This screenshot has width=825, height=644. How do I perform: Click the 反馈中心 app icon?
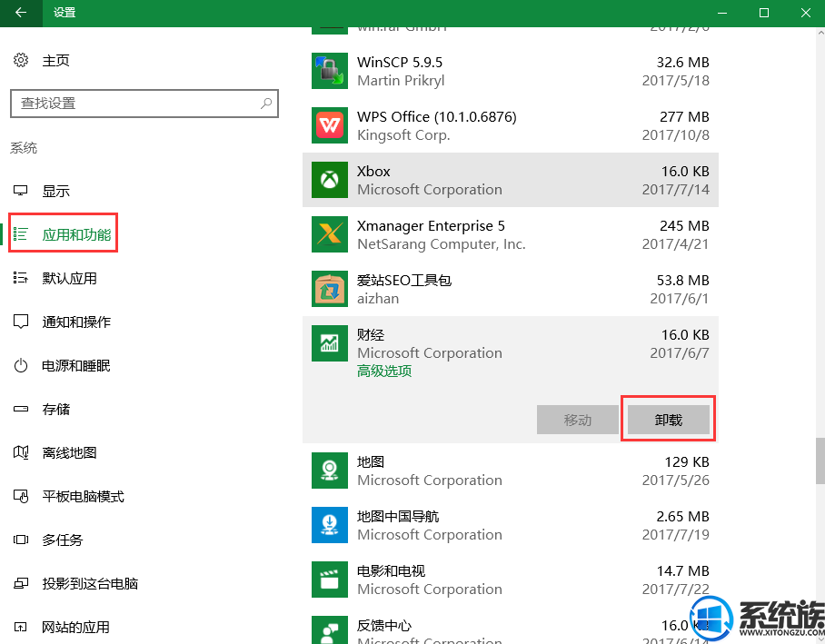coord(330,629)
